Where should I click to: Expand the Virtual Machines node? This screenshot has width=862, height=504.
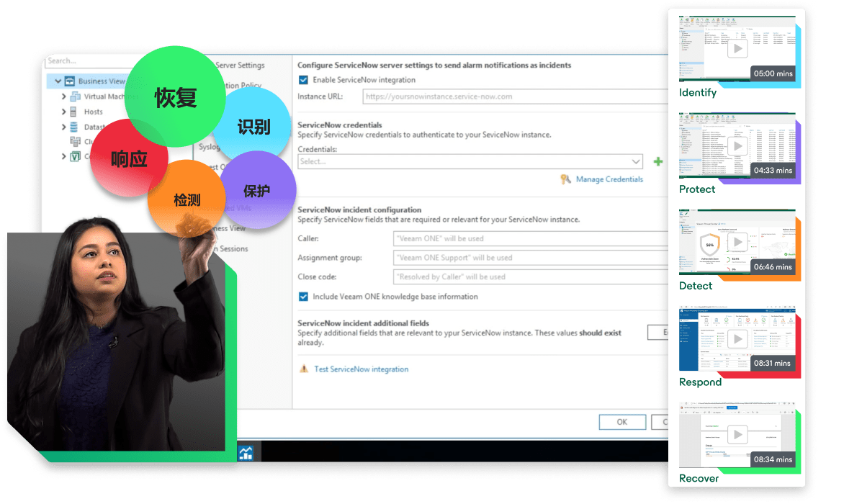pos(64,96)
